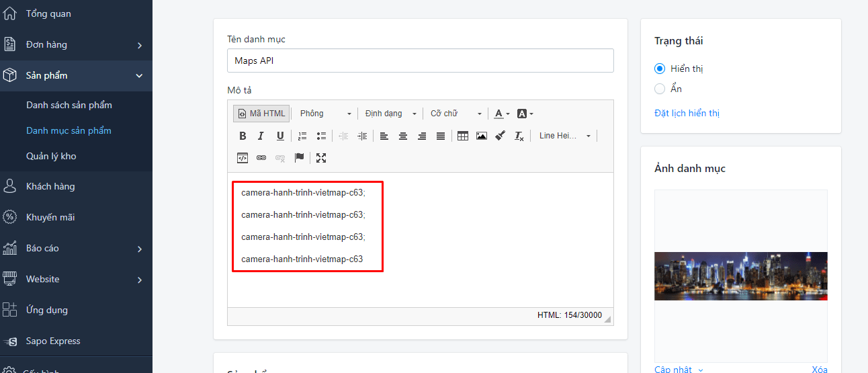Screen dimensions: 868x373
Task: Toggle bold formatting in the description editor
Action: click(243, 136)
